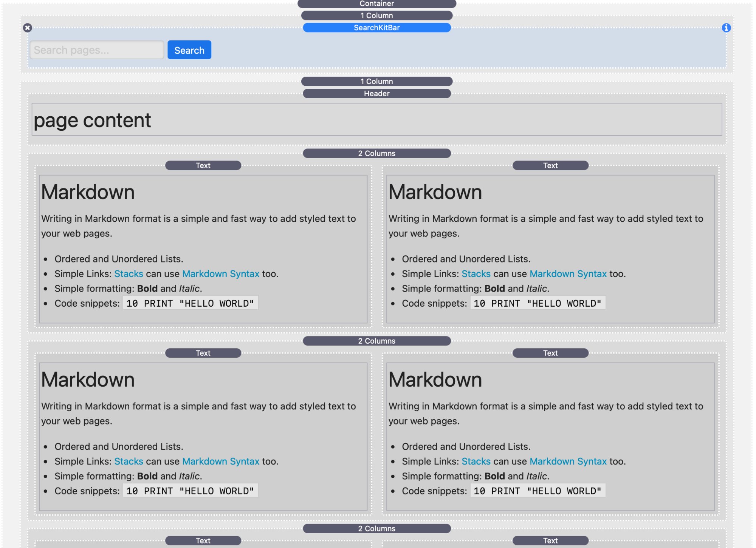Click the SearchKitBar info icon

coord(726,28)
